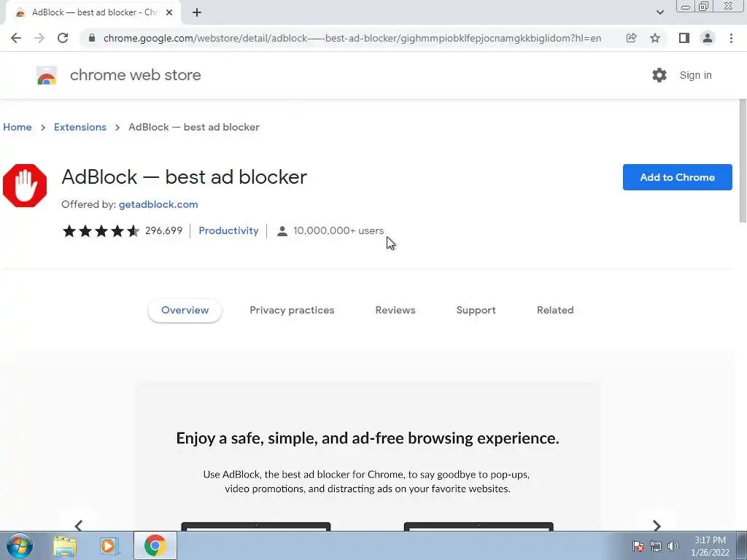Screen dimensions: 747x560
Task: Click the network tray icon
Action: point(656,546)
